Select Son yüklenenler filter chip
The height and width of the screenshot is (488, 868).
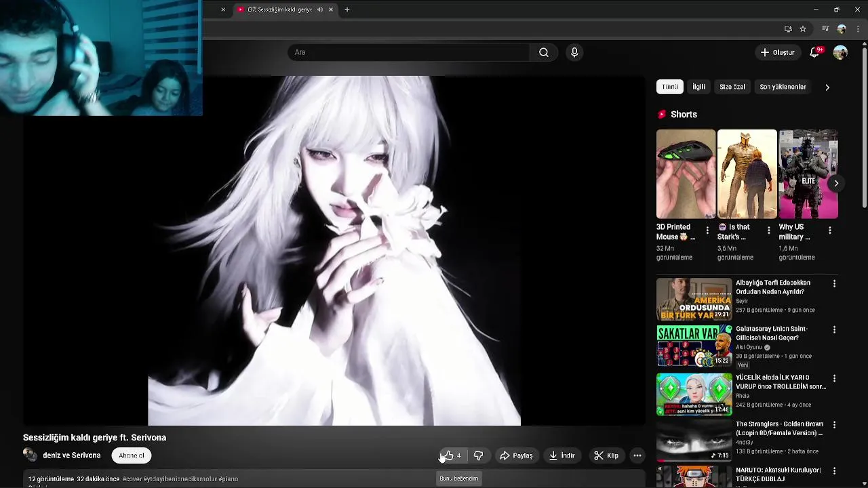click(783, 87)
